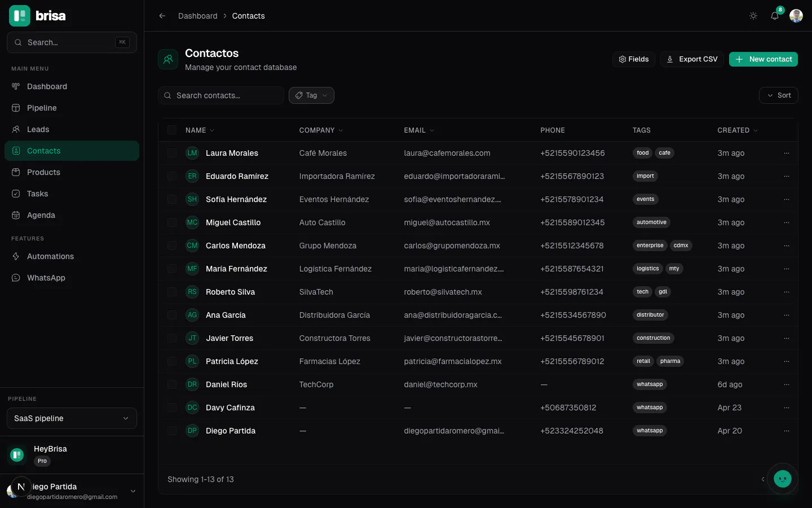812x508 pixels.
Task: Click the 'pharma' tag on Patricia López
Action: (x=670, y=361)
